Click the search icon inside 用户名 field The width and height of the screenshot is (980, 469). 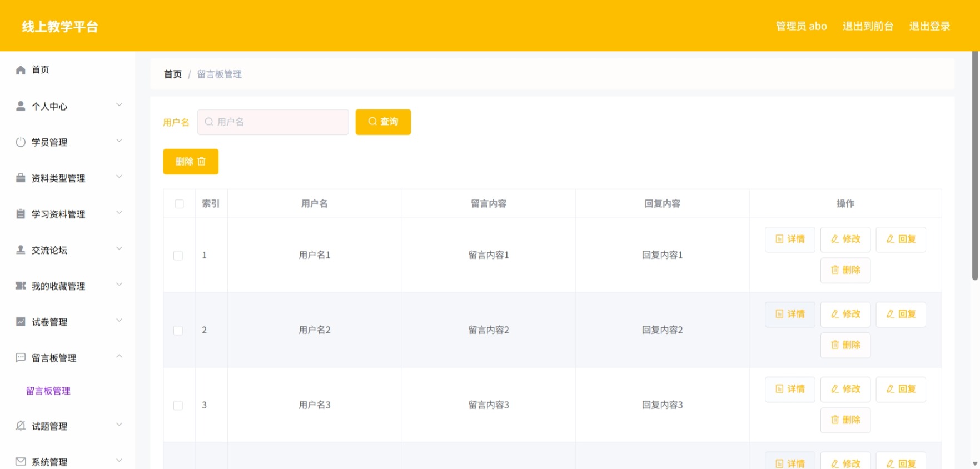(209, 122)
